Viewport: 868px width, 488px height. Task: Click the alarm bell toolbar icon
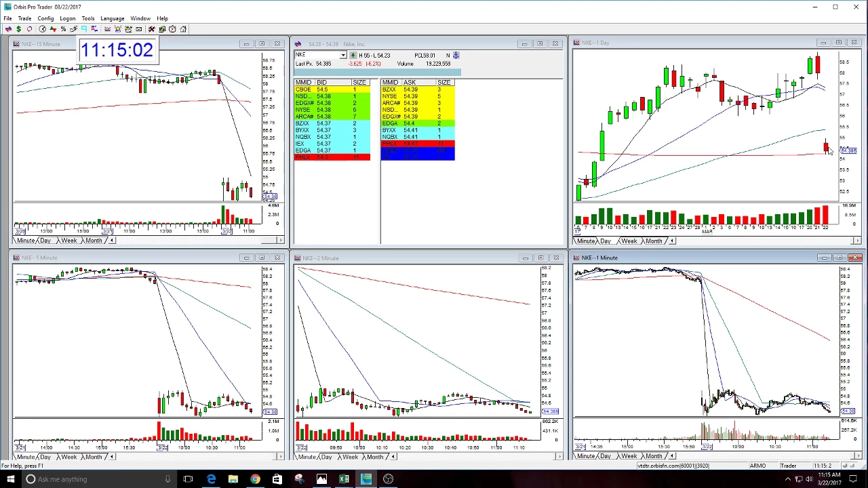[118, 28]
